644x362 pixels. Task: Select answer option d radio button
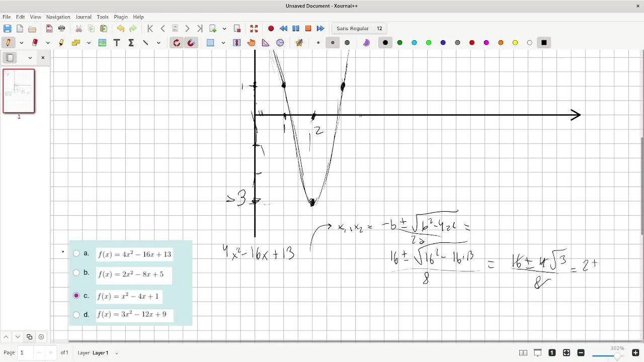pyautogui.click(x=76, y=315)
